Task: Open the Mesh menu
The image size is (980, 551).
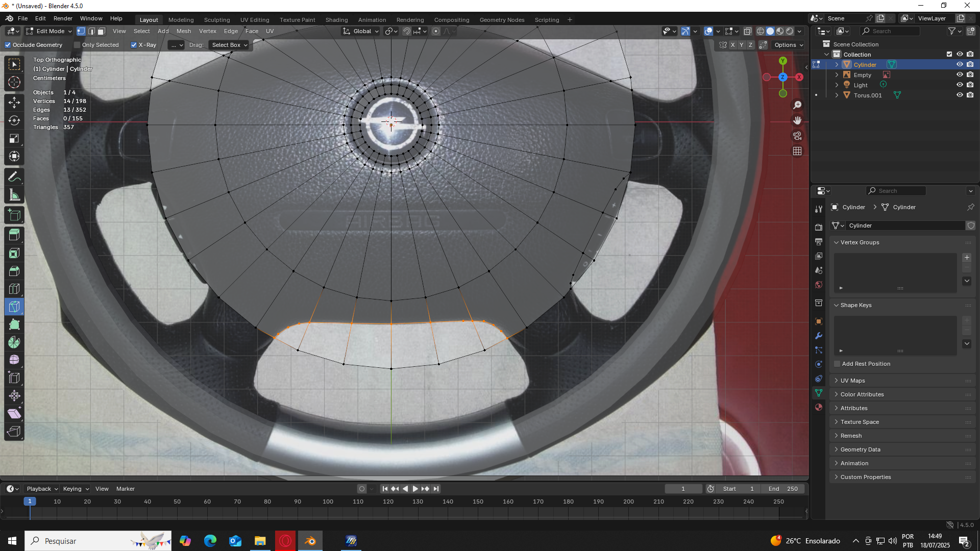Action: click(x=184, y=31)
